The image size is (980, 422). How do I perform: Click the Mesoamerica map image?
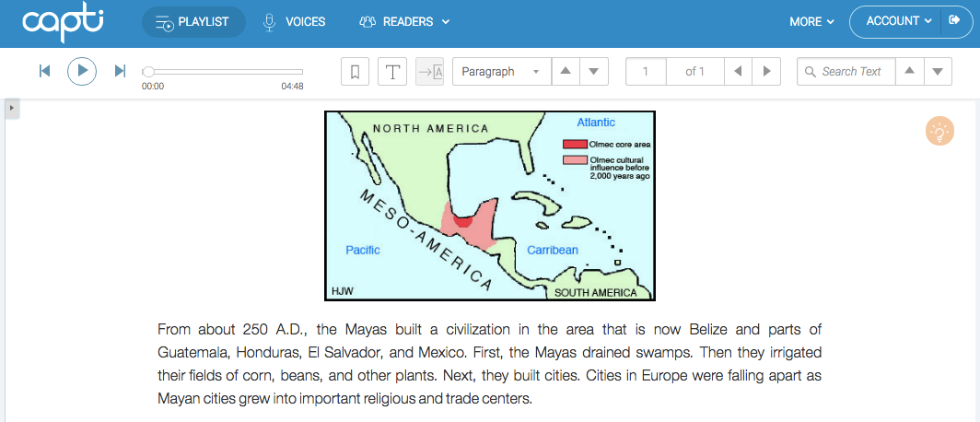click(490, 205)
